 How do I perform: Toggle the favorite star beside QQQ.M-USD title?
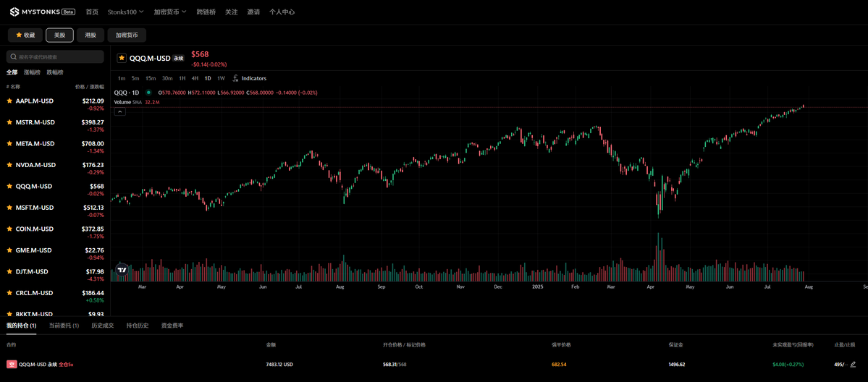(x=122, y=58)
